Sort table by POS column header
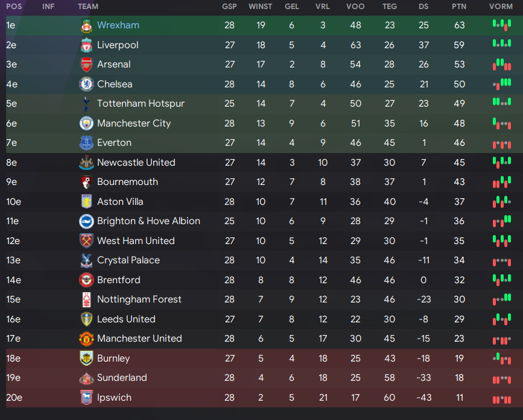This screenshot has height=420, width=523. point(14,7)
